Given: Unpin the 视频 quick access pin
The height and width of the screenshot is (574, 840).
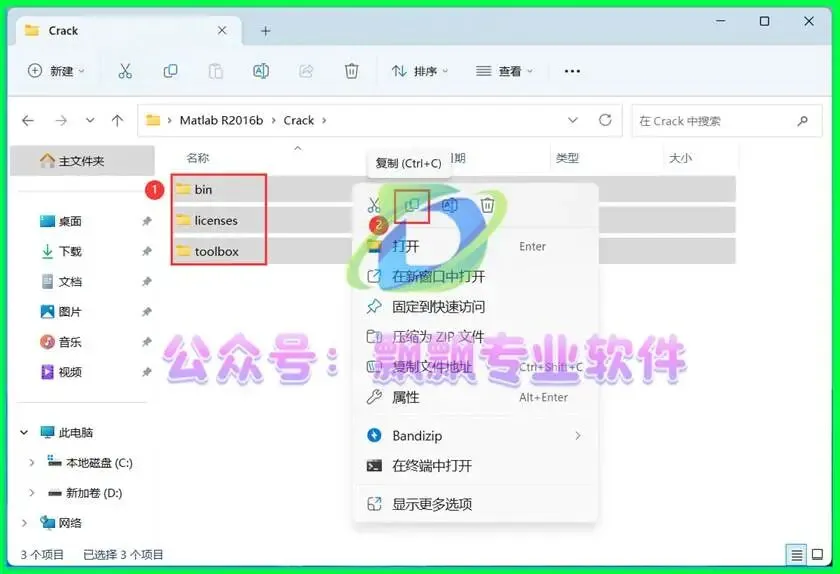Looking at the screenshot, I should tap(146, 372).
